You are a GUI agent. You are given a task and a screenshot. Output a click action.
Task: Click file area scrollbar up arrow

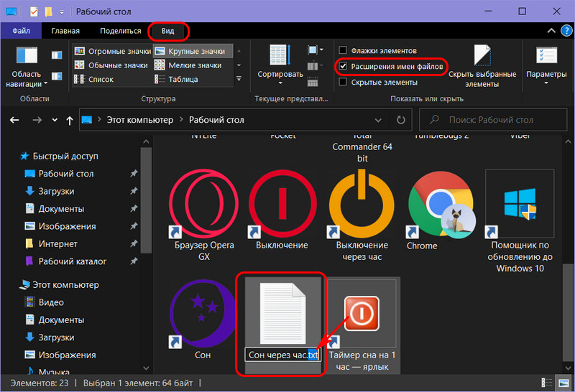568,141
